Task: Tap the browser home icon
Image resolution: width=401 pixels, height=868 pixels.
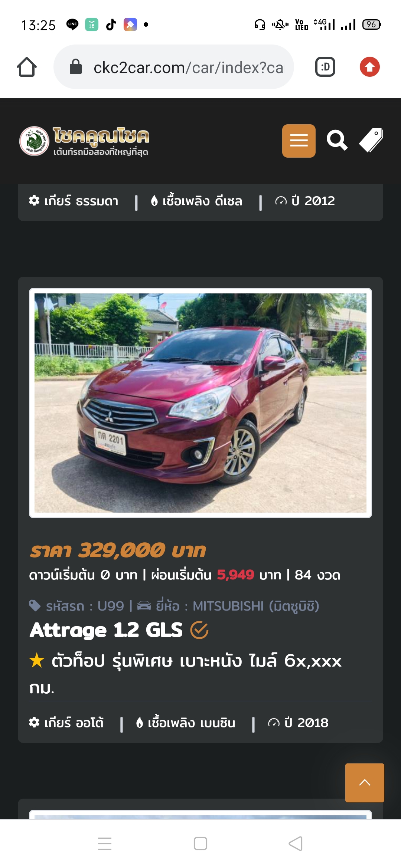Action: [27, 67]
